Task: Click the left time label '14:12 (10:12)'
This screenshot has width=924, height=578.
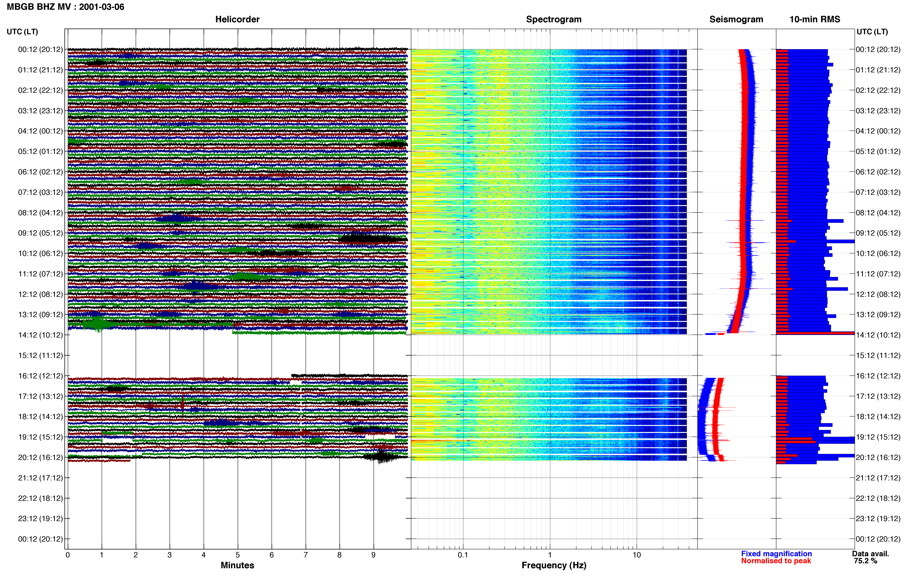Action: pyautogui.click(x=41, y=335)
